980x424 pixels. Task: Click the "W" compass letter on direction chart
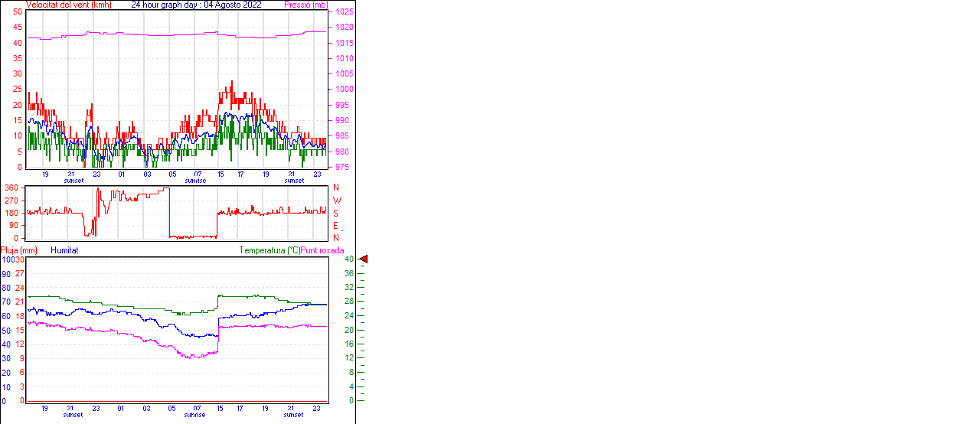click(337, 200)
